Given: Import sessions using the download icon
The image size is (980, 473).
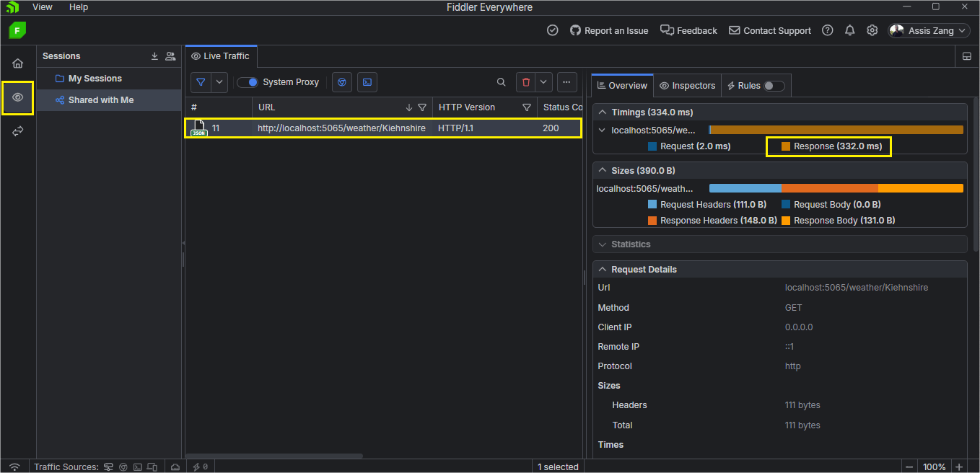Looking at the screenshot, I should pyautogui.click(x=154, y=56).
